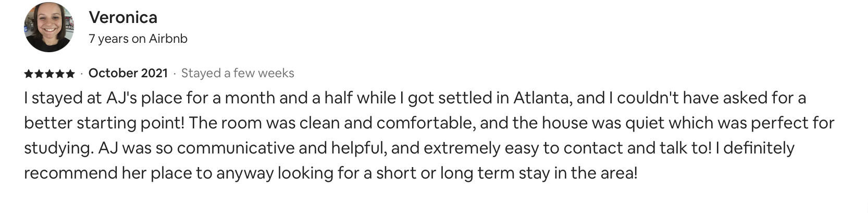This screenshot has height=213, width=868.
Task: Click the middle star of the rating
Action: tap(49, 74)
